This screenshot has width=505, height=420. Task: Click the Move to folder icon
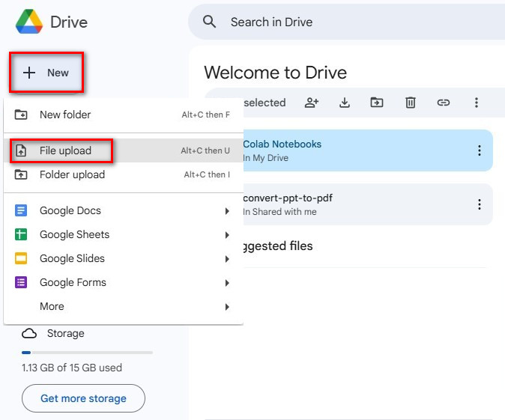coord(377,103)
